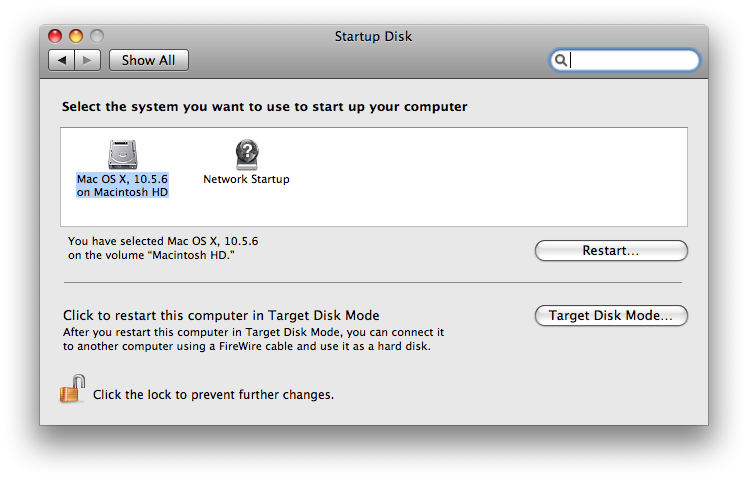Click the Network Startup text label
Image resolution: width=748 pixels, height=480 pixels.
(246, 180)
